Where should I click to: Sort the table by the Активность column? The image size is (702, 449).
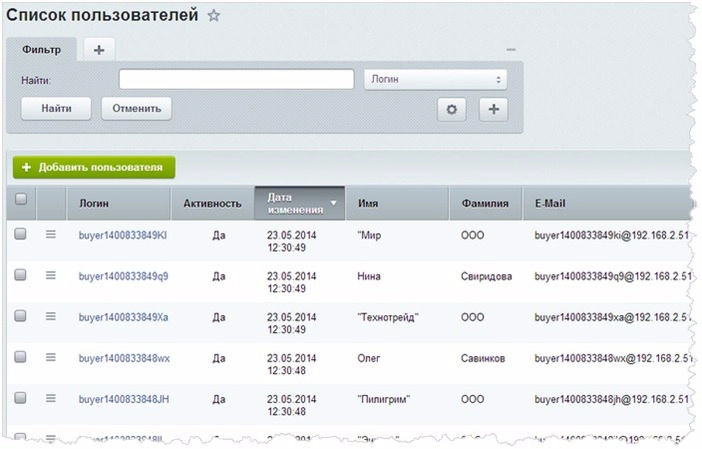pyautogui.click(x=212, y=203)
